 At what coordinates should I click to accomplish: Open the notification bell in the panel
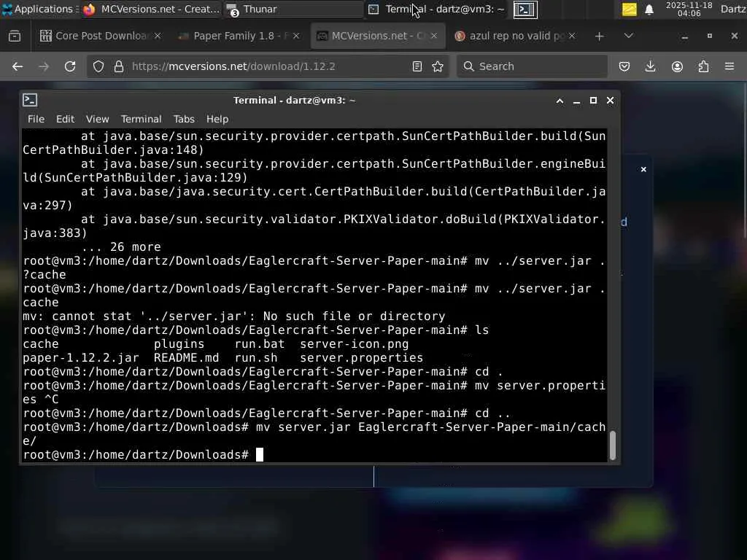649,9
